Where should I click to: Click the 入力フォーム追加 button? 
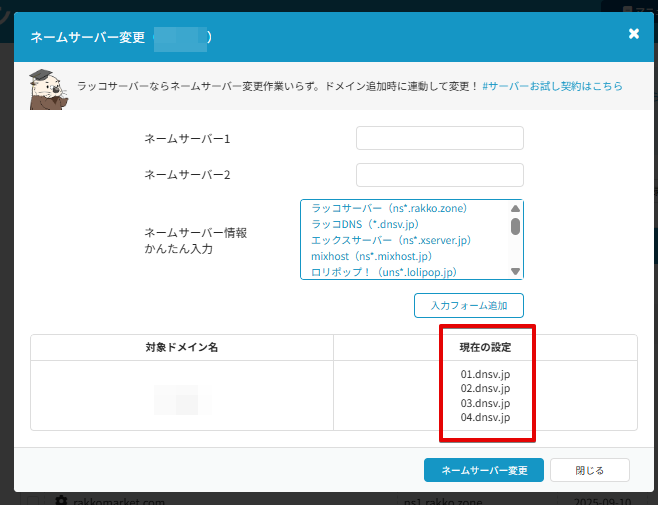(x=469, y=305)
